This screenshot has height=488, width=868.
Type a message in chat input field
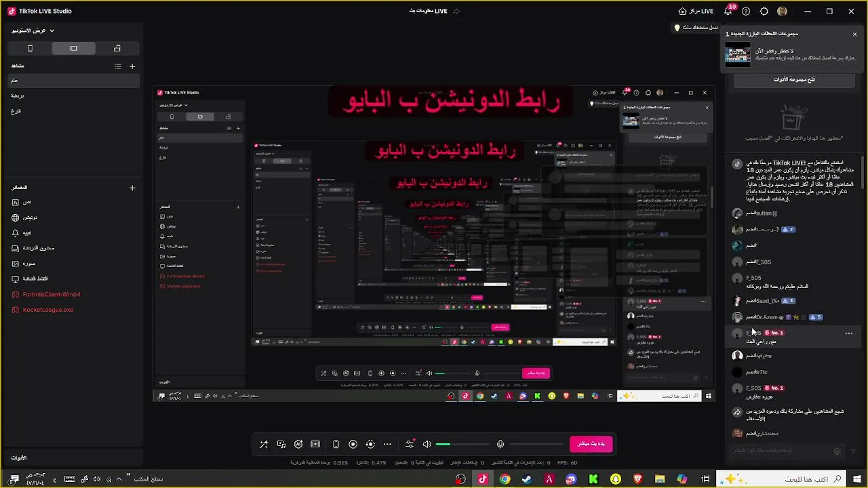point(787,451)
